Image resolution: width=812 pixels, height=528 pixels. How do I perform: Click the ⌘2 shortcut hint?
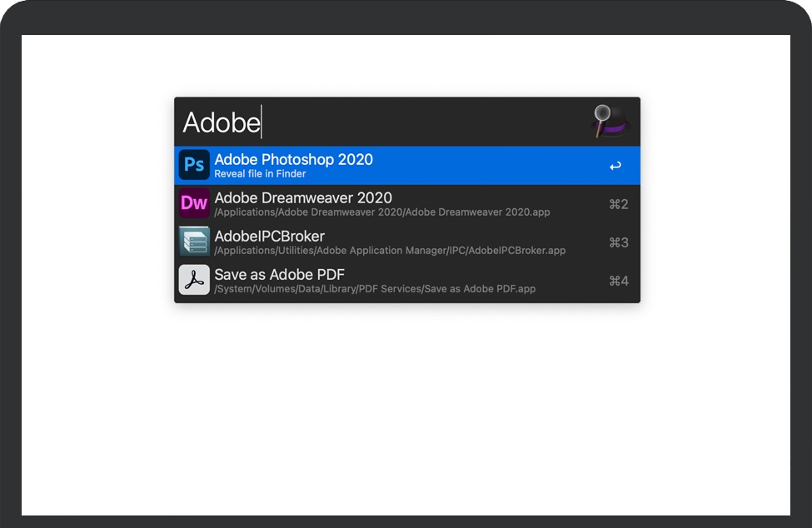[618, 204]
